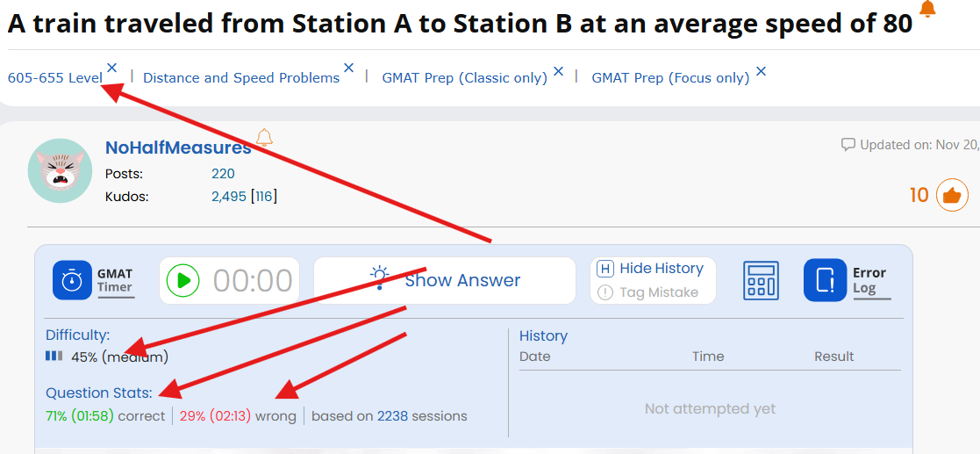Remove the GMAT Prep (Focus only) tag
Image resolution: width=980 pixels, height=454 pixels.
pos(761,71)
